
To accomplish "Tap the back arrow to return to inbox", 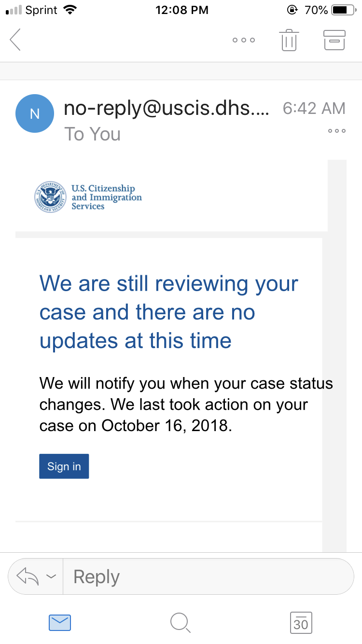I will (15, 40).
